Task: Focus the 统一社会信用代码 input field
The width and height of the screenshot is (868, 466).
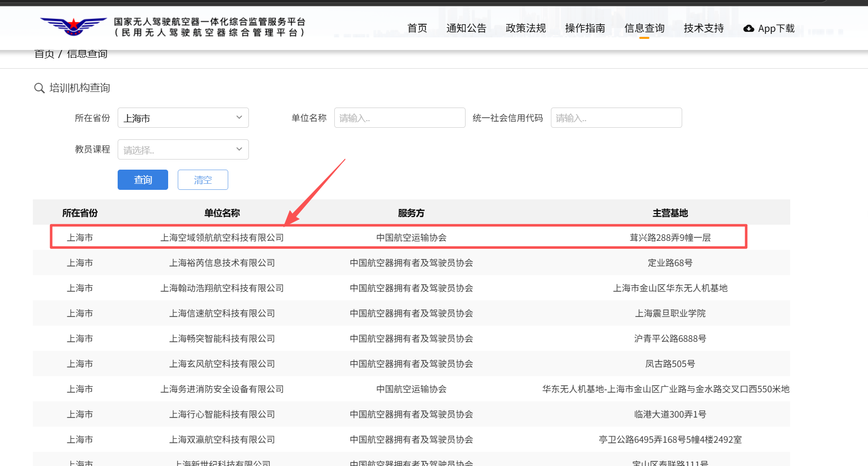Action: pos(616,118)
